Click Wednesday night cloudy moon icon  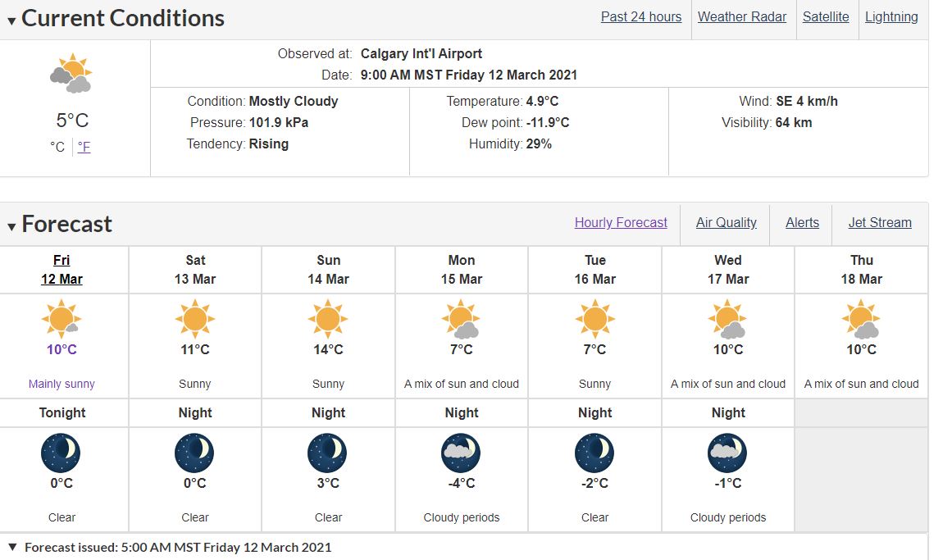728,453
